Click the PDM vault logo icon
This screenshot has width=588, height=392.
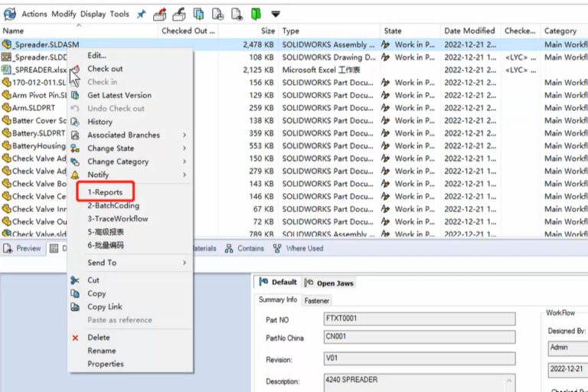click(x=10, y=15)
